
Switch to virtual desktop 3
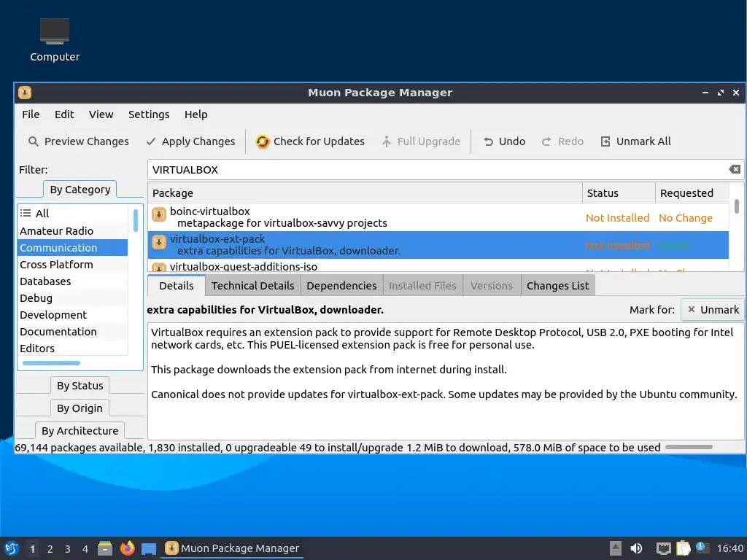pos(68,549)
